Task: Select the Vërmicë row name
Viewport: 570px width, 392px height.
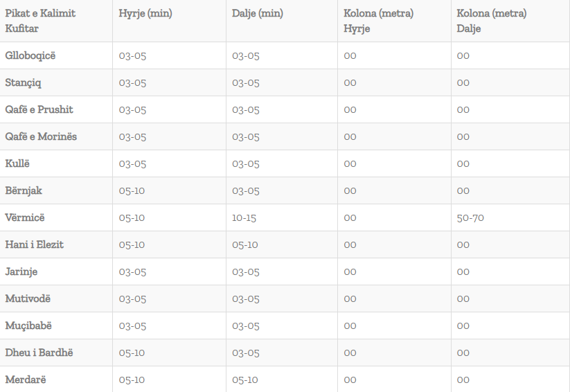Action: pos(25,218)
